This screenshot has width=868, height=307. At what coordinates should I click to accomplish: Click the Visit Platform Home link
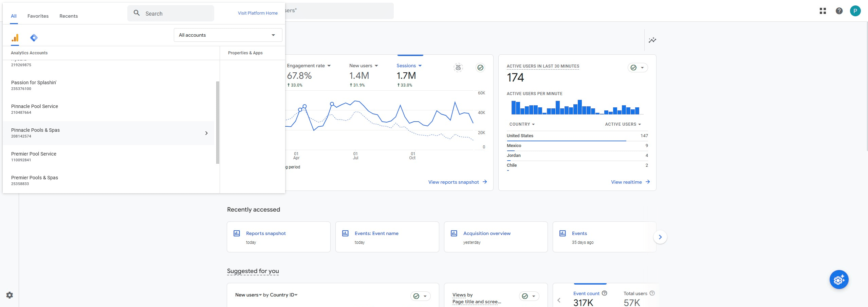click(x=258, y=13)
